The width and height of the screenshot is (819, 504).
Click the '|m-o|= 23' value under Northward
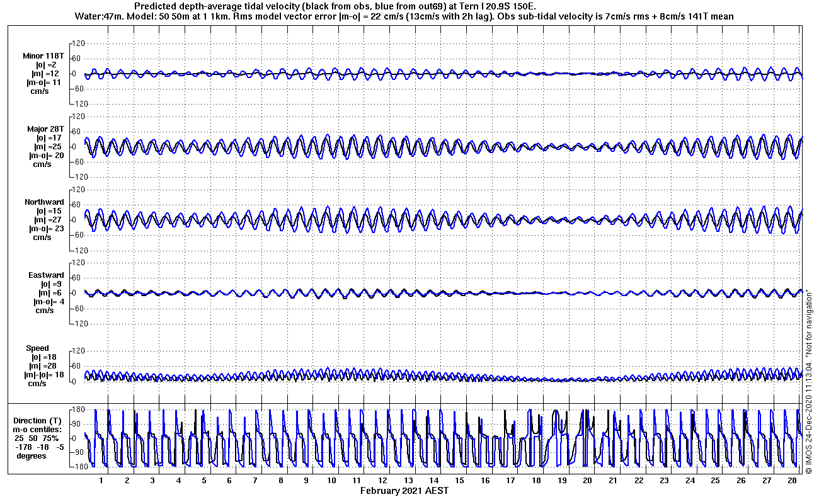click(x=46, y=229)
